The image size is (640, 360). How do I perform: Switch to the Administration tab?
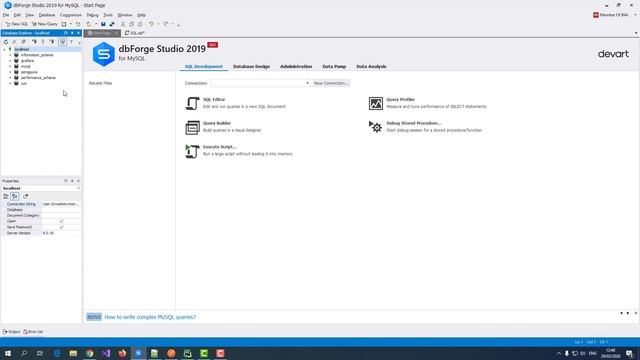pos(296,67)
